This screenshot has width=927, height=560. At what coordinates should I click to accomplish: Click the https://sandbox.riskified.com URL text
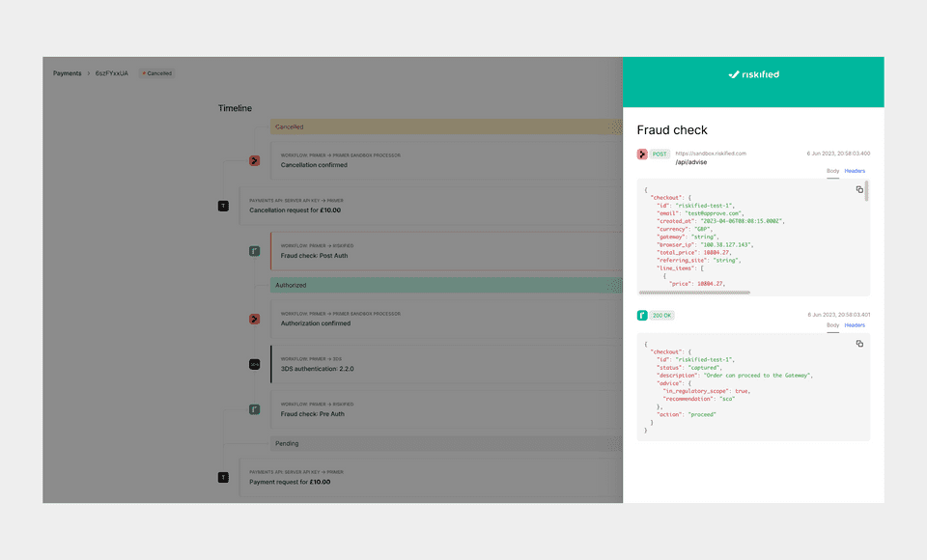point(711,154)
